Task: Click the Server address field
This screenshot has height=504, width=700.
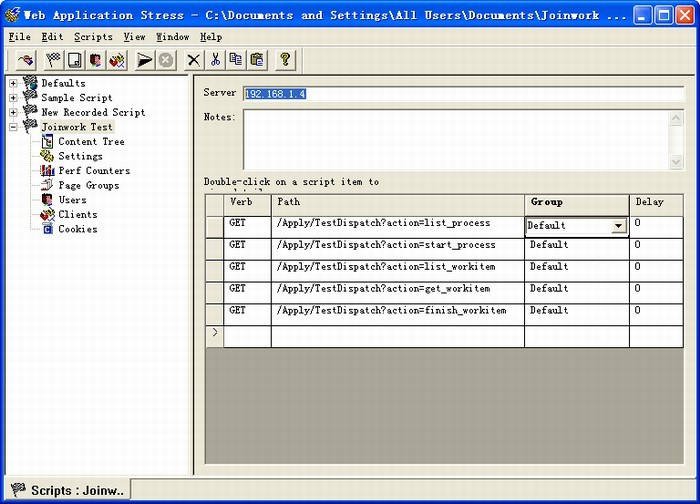Action: pyautogui.click(x=463, y=94)
